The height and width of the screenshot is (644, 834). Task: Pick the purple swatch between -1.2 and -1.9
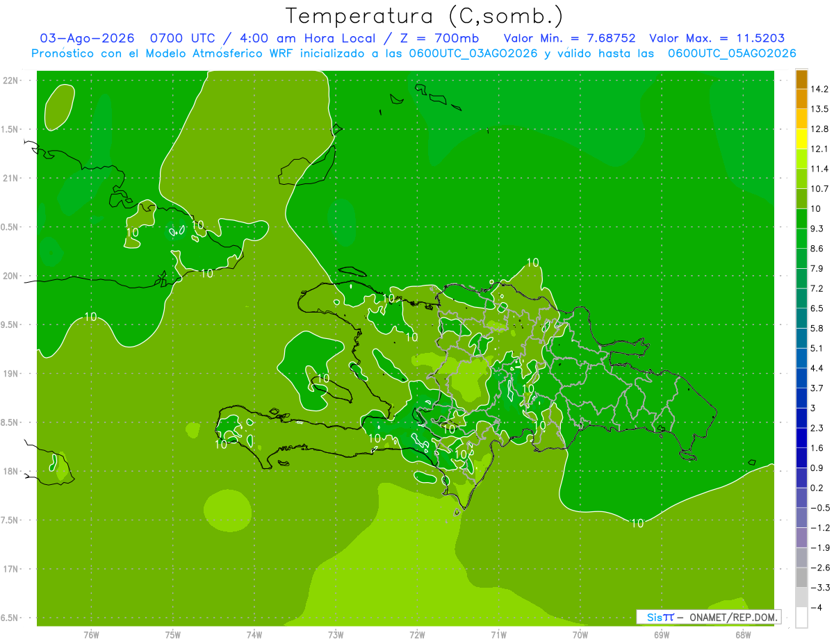pyautogui.click(x=801, y=538)
